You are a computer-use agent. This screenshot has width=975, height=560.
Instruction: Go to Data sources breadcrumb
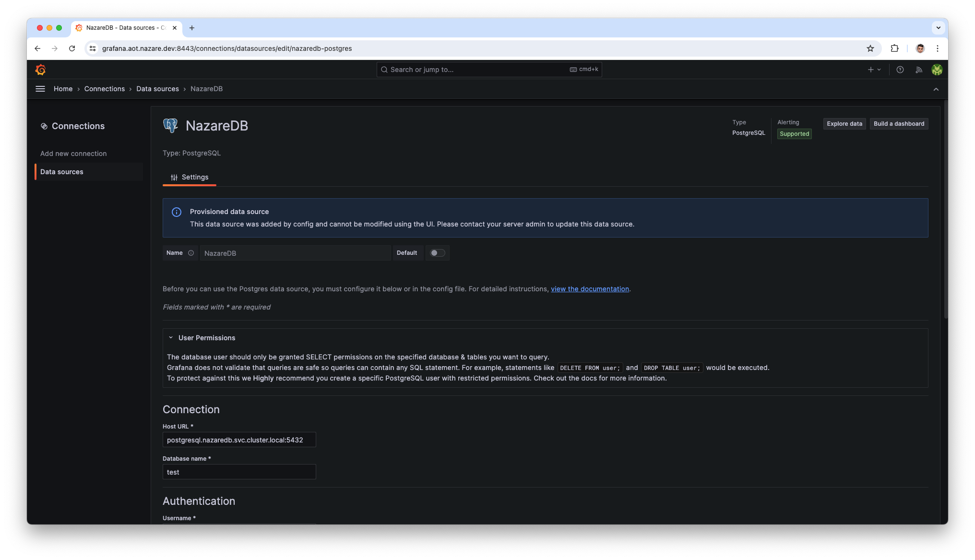(157, 89)
